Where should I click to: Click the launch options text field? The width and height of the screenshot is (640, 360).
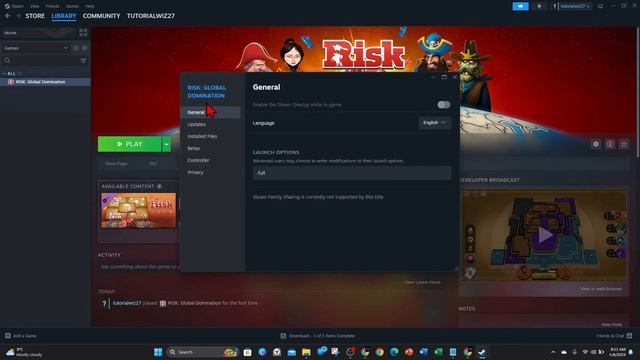pos(352,173)
